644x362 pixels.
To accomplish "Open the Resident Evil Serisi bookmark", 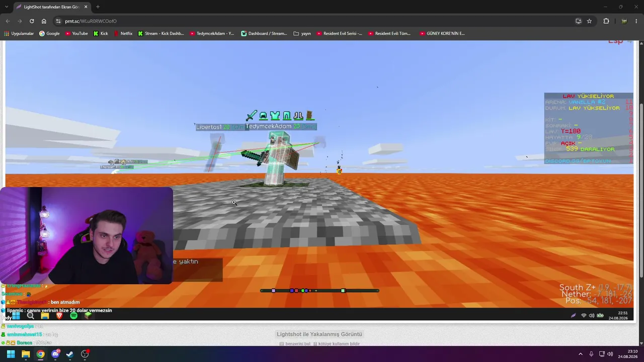I will pyautogui.click(x=339, y=34).
